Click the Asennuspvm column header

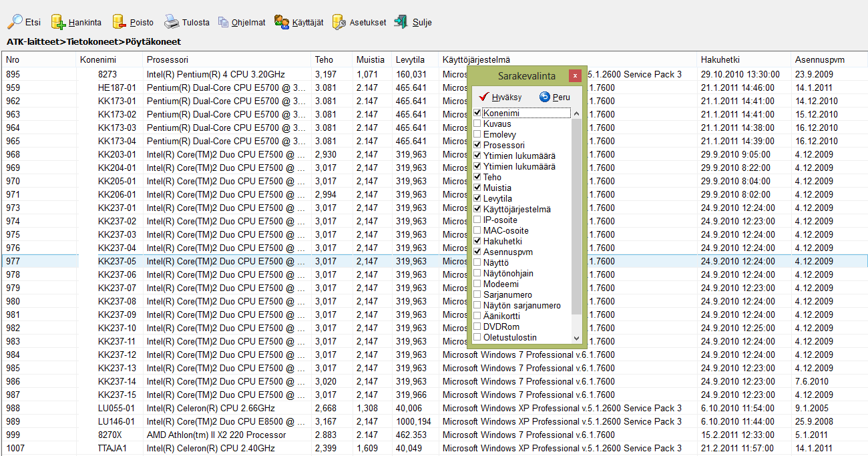pyautogui.click(x=820, y=60)
